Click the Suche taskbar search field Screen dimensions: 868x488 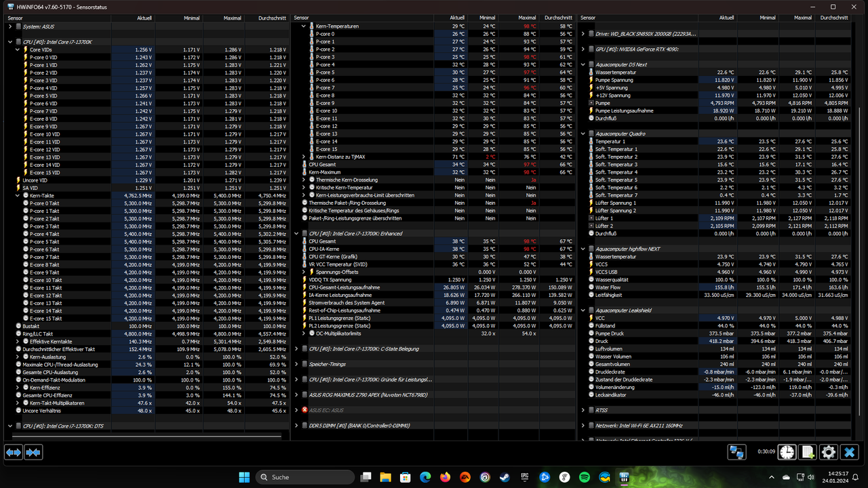305,477
